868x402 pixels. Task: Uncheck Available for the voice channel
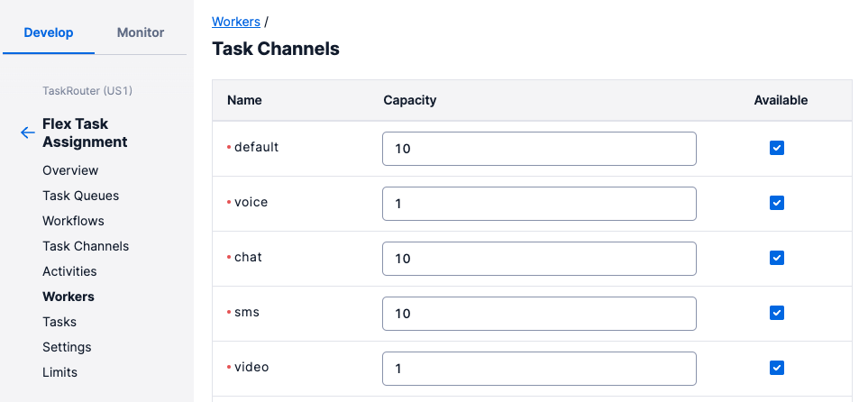776,203
